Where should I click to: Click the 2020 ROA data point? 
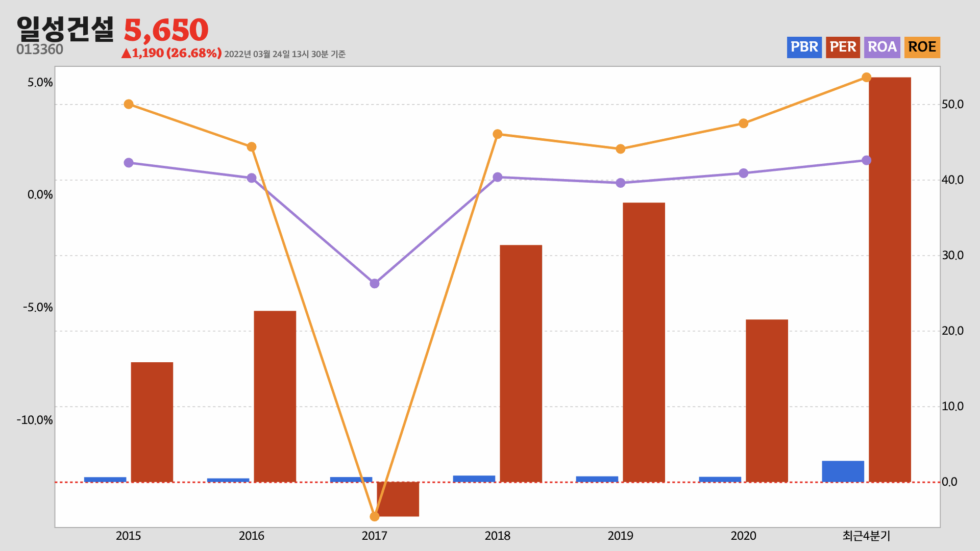[744, 173]
